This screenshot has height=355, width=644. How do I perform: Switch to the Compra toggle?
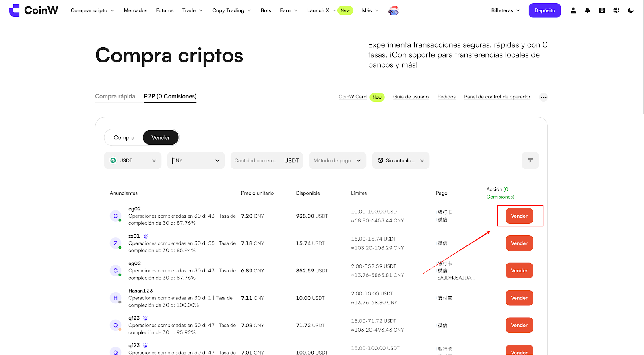pyautogui.click(x=124, y=138)
